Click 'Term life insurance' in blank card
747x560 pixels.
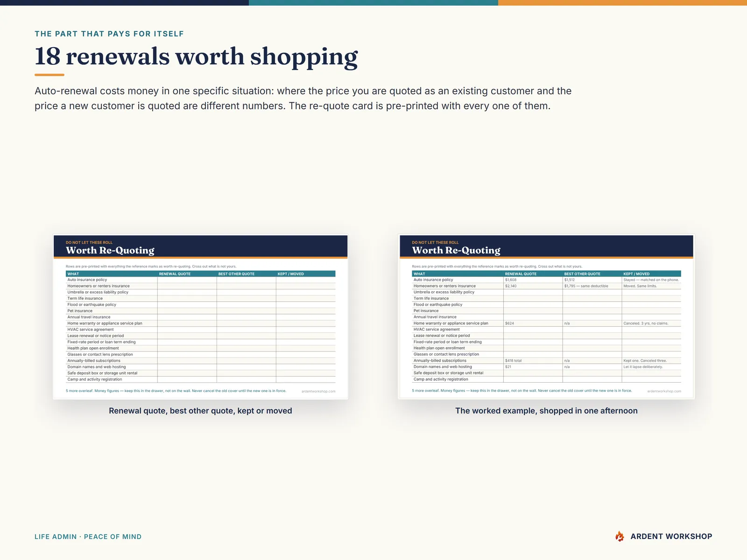click(85, 299)
